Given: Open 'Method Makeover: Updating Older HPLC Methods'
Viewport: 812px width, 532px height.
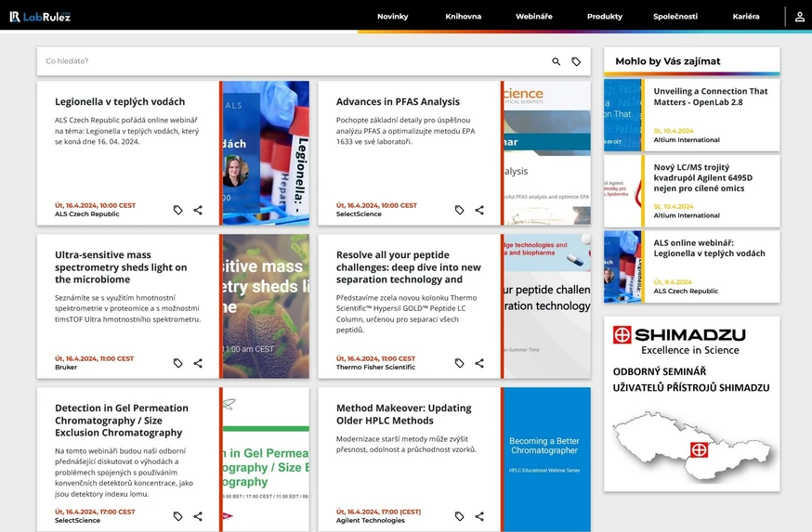Looking at the screenshot, I should click(x=404, y=414).
